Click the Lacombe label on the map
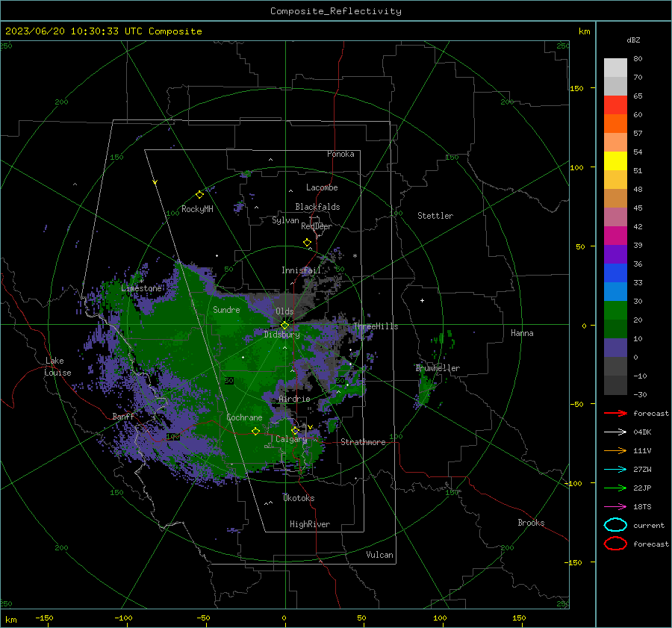Image resolution: width=672 pixels, height=628 pixels. [x=322, y=187]
